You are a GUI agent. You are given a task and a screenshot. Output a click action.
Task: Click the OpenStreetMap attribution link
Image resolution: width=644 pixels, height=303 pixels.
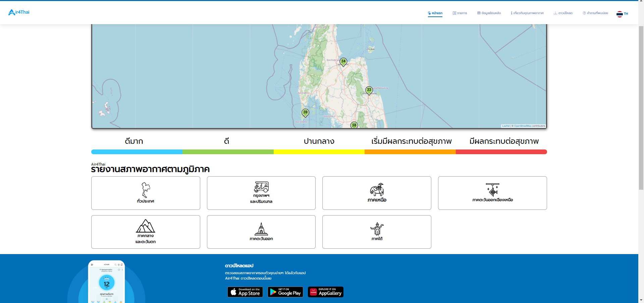pyautogui.click(x=523, y=126)
